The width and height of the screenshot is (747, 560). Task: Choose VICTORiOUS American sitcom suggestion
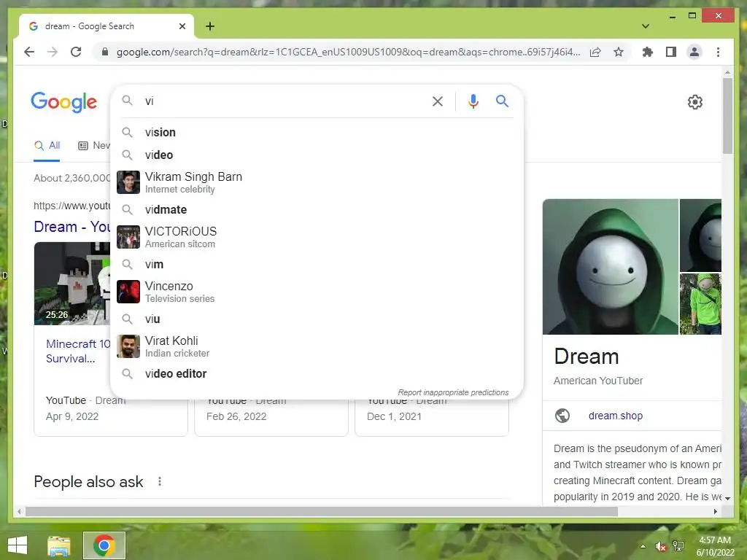[317, 237]
